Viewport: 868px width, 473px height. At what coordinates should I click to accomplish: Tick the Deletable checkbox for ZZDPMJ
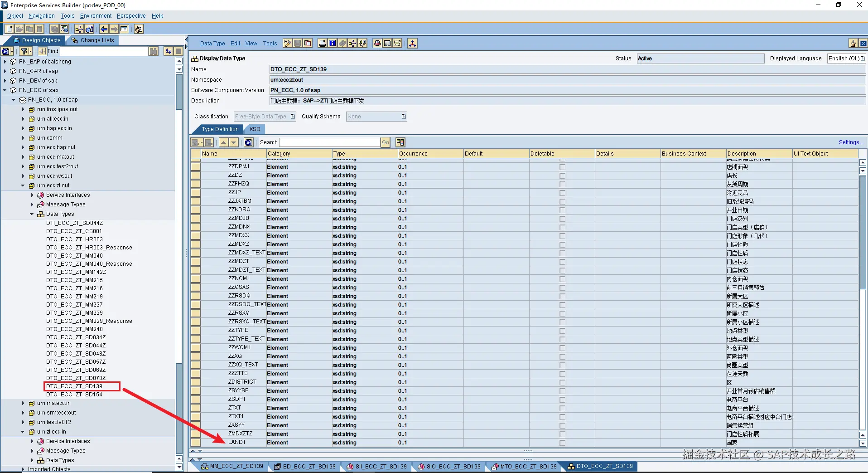tap(562, 167)
